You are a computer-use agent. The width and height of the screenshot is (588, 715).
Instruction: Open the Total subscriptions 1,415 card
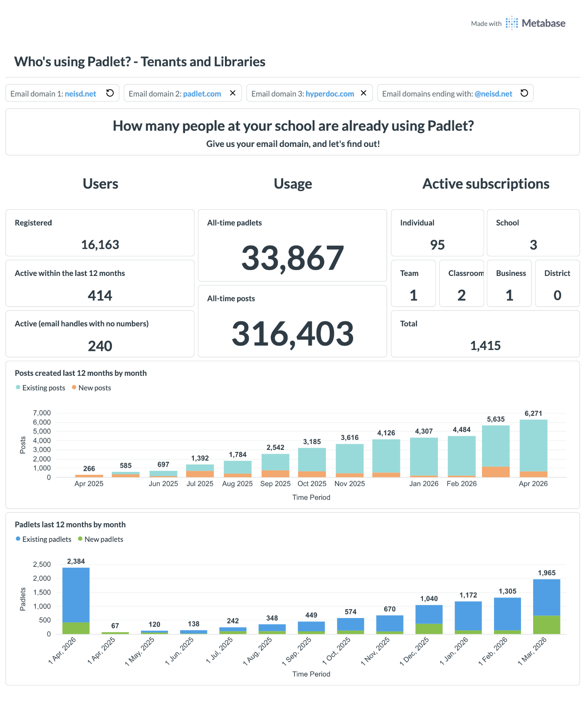coord(485,334)
